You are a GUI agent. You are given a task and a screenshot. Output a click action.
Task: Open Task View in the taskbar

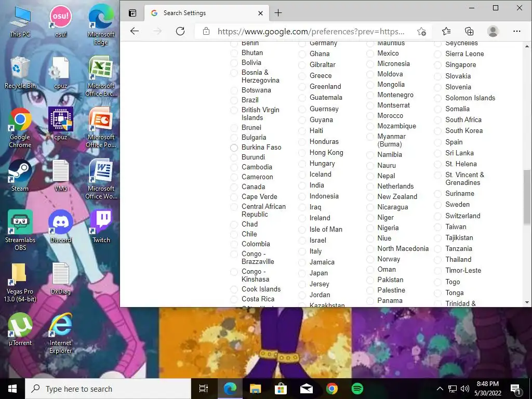tap(204, 389)
